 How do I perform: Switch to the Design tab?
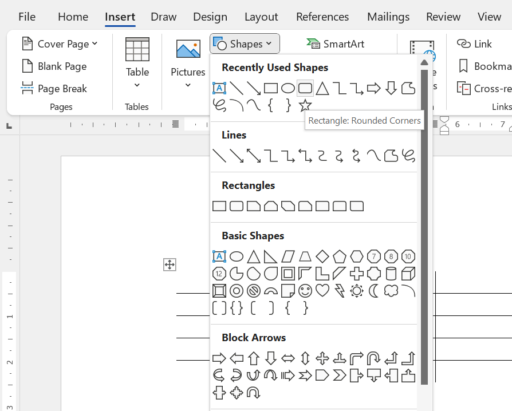tap(210, 17)
